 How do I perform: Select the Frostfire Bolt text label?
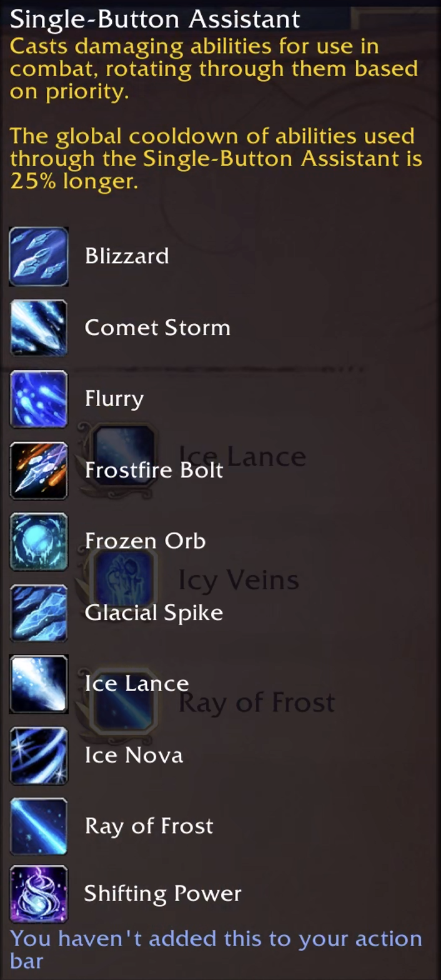(154, 470)
